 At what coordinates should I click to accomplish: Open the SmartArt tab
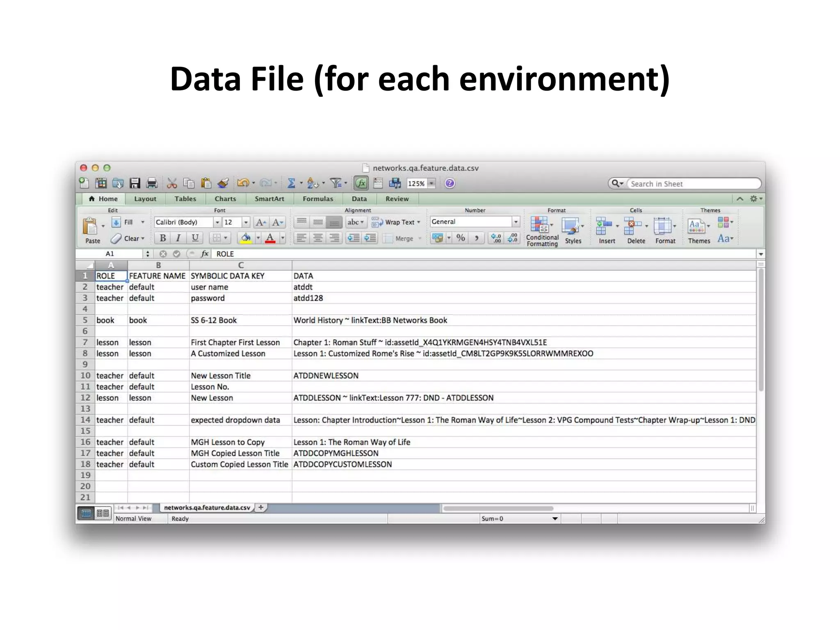(269, 199)
